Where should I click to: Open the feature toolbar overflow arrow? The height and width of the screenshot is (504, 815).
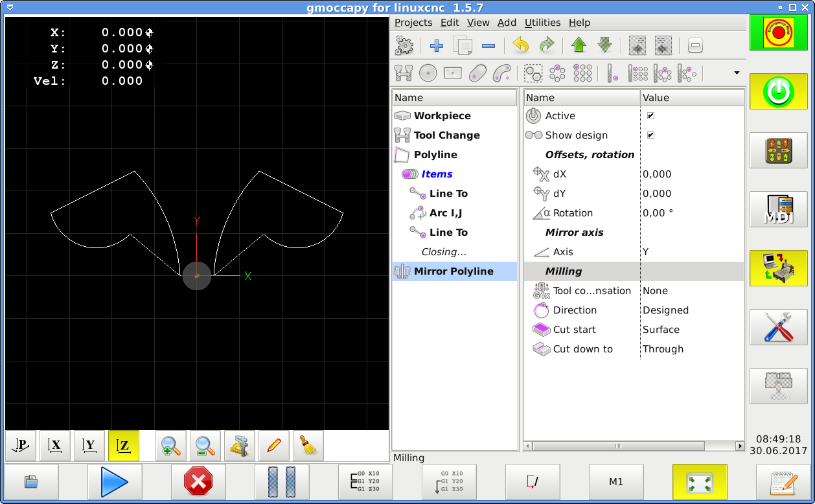pyautogui.click(x=737, y=73)
